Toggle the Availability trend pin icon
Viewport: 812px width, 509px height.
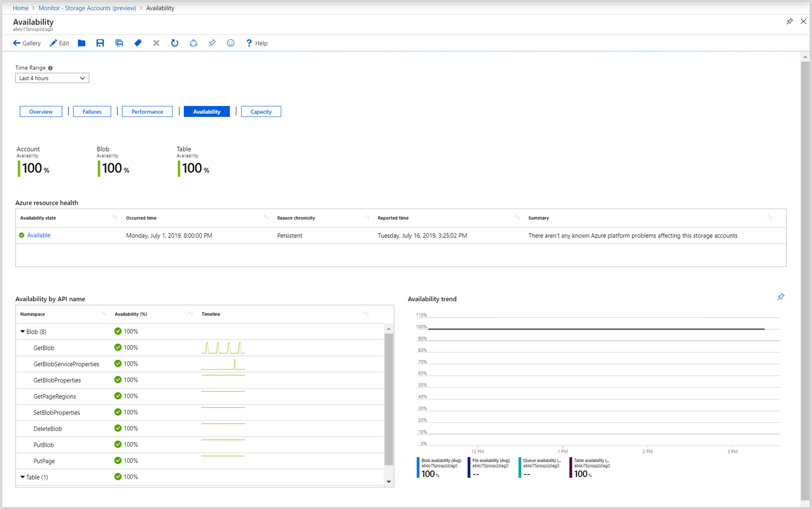click(x=781, y=297)
